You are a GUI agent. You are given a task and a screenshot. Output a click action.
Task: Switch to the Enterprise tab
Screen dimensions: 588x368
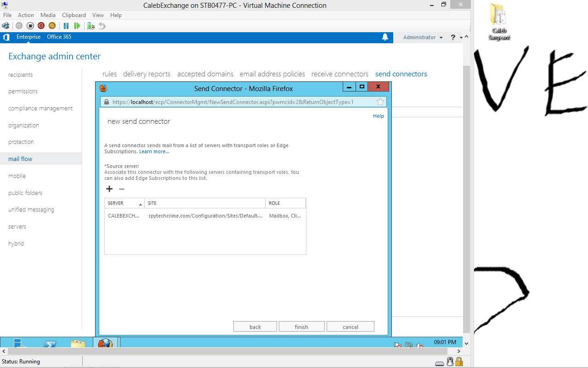pyautogui.click(x=28, y=37)
